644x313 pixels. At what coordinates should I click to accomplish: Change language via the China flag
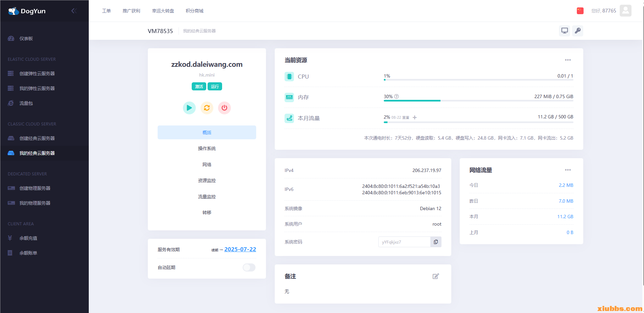(x=580, y=11)
